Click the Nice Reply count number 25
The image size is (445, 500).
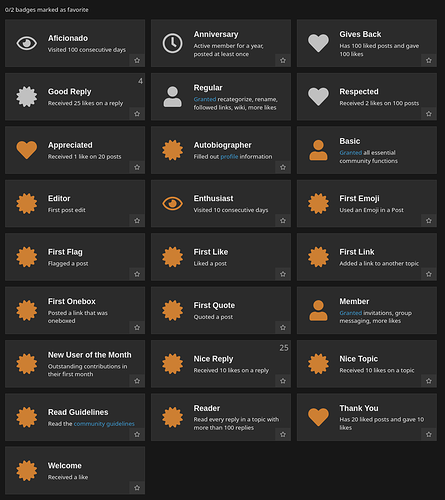[284, 348]
